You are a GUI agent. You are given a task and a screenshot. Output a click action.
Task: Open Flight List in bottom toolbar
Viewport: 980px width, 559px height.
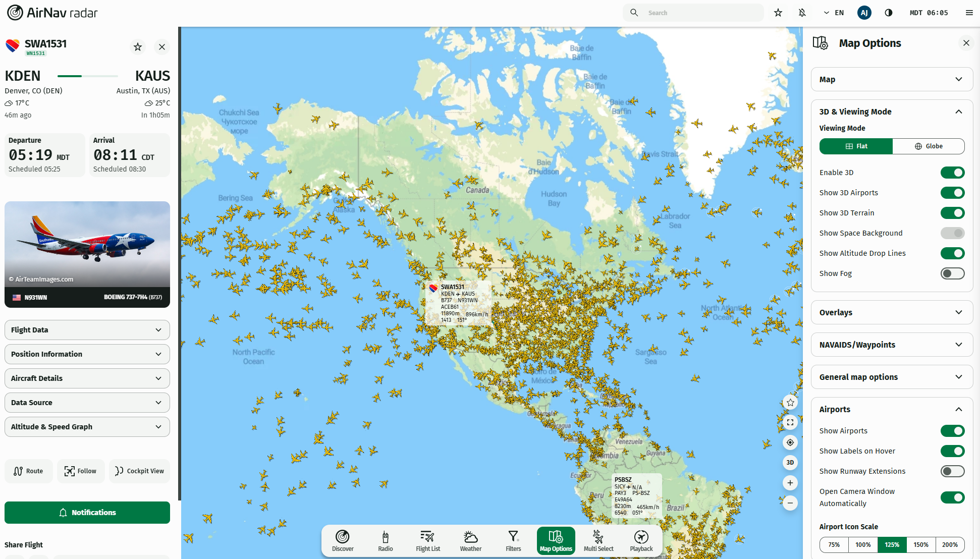[428, 541]
